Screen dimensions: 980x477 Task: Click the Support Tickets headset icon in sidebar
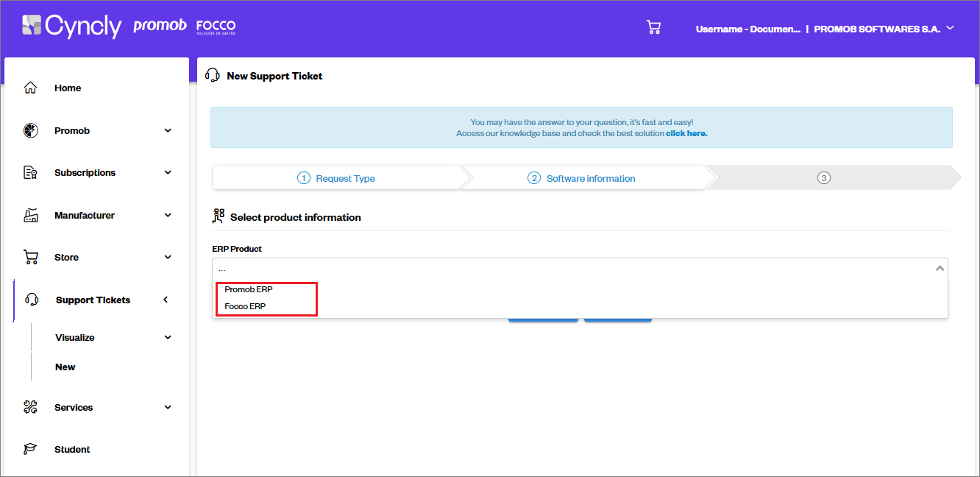pyautogui.click(x=32, y=300)
